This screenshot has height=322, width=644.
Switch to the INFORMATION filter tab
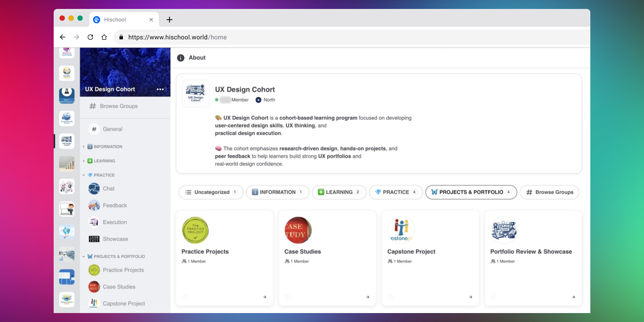pyautogui.click(x=278, y=192)
